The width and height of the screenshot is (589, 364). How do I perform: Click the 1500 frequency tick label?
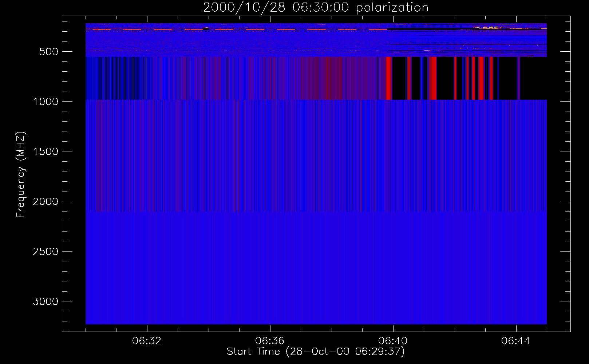(46, 151)
